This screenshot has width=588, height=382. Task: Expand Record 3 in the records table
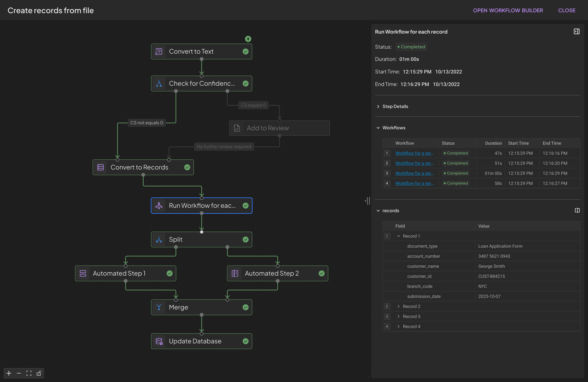(x=398, y=316)
